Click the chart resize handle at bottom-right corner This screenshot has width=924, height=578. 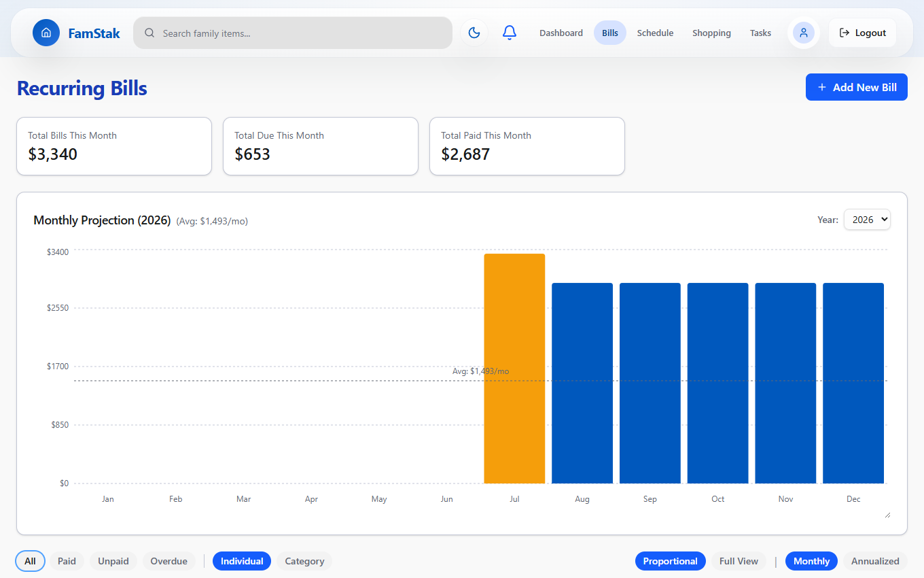887,515
